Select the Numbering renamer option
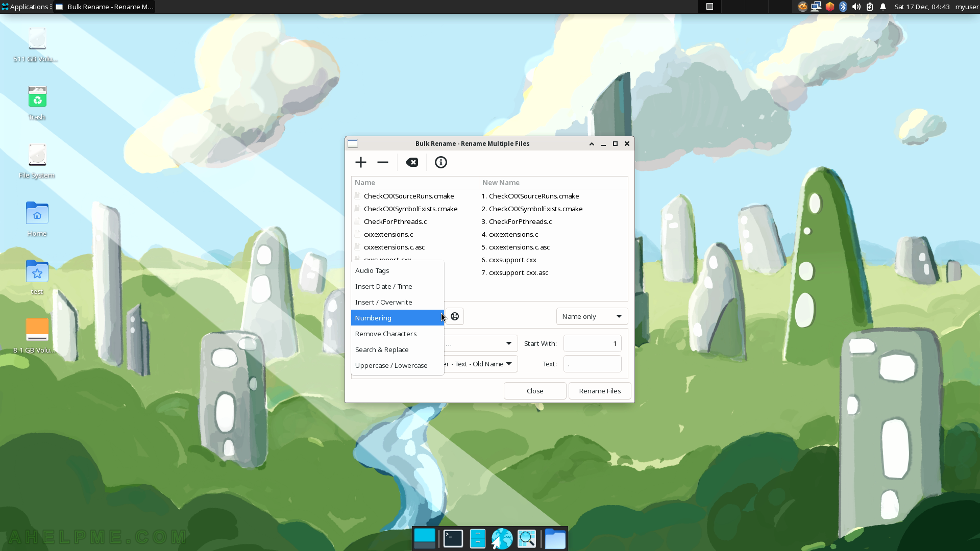Image resolution: width=980 pixels, height=551 pixels. pos(397,318)
